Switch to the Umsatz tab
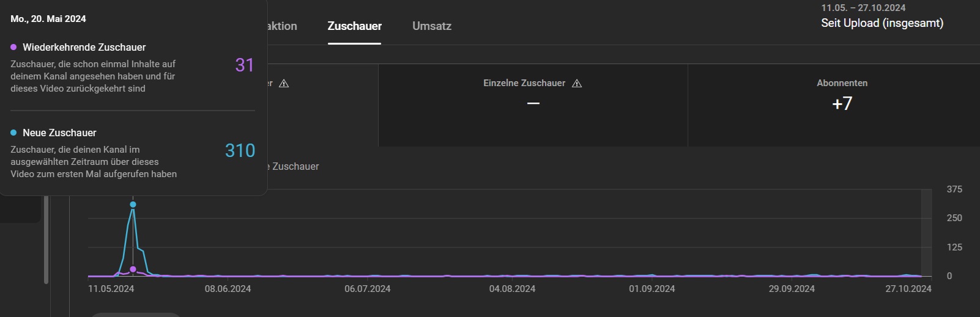 [x=431, y=26]
